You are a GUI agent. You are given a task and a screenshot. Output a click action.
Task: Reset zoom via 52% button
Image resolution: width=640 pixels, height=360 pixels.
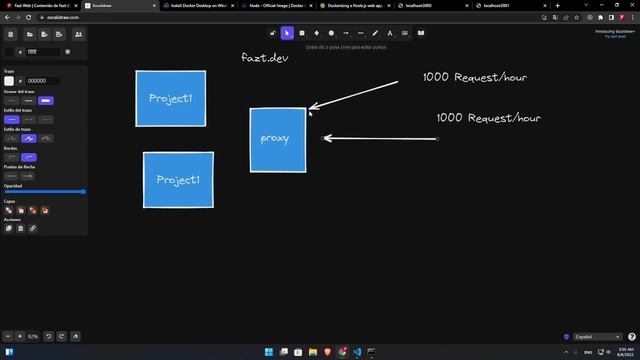coord(33,337)
